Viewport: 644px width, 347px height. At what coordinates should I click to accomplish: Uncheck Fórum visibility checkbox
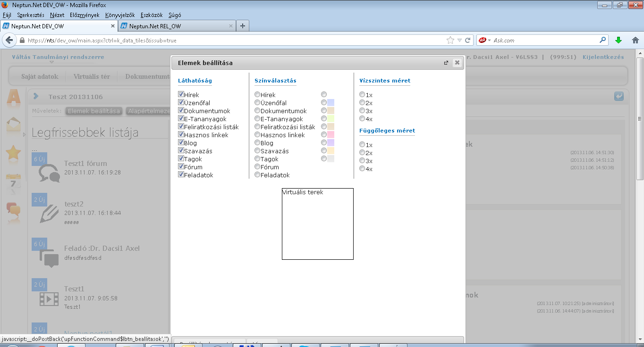[x=181, y=167]
